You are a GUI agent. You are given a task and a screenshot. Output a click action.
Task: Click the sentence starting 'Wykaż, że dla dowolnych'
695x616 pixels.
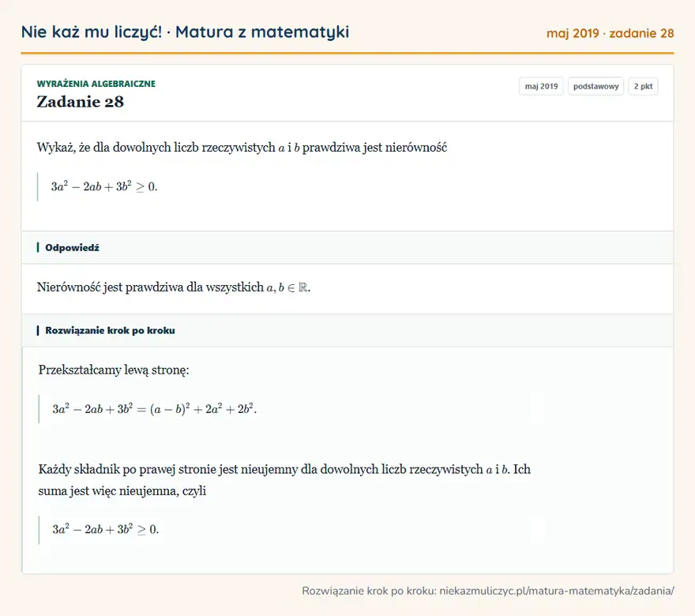(242, 148)
